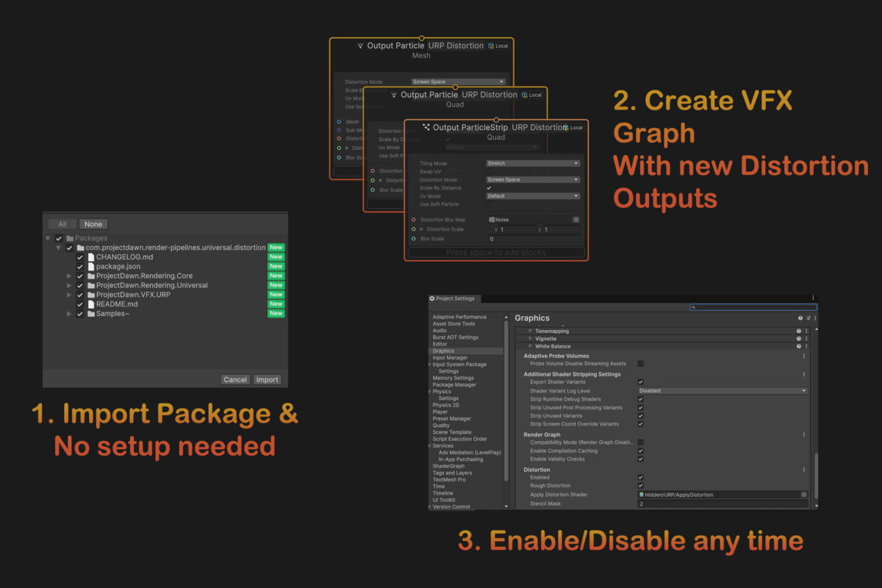Click the Local space icon on ParticleStrip output
This screenshot has height=588, width=882.
tap(566, 128)
